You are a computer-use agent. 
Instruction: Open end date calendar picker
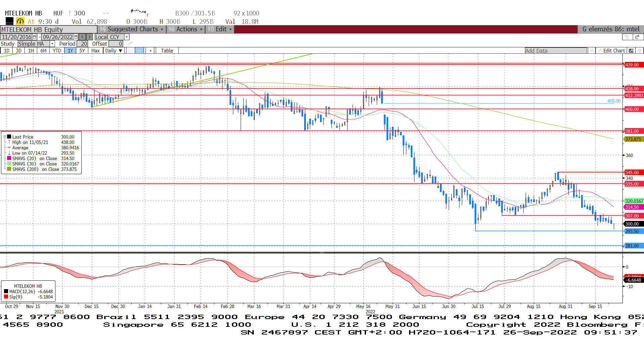pos(76,37)
